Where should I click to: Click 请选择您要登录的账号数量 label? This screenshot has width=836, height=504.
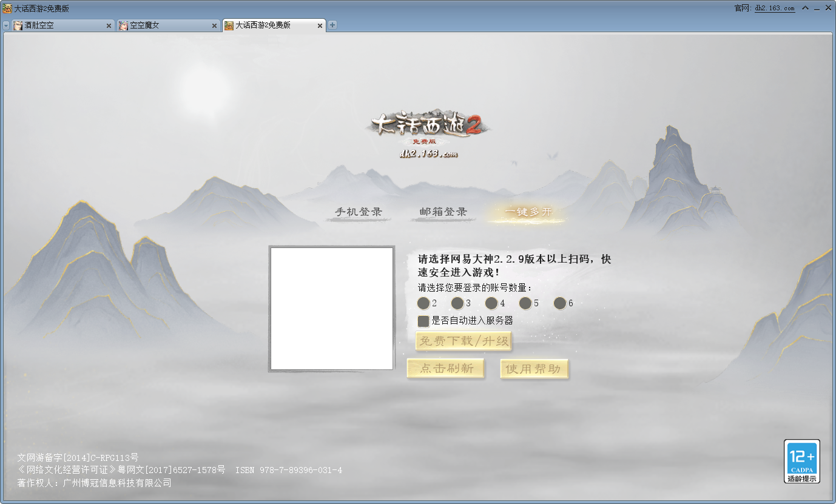pyautogui.click(x=474, y=287)
